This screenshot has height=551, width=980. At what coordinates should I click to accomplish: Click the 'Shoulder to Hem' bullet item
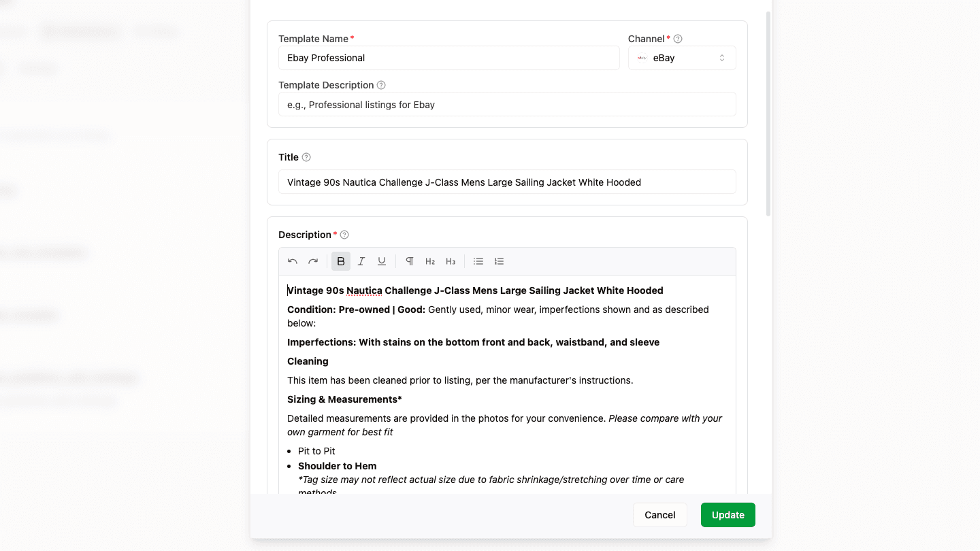click(337, 466)
